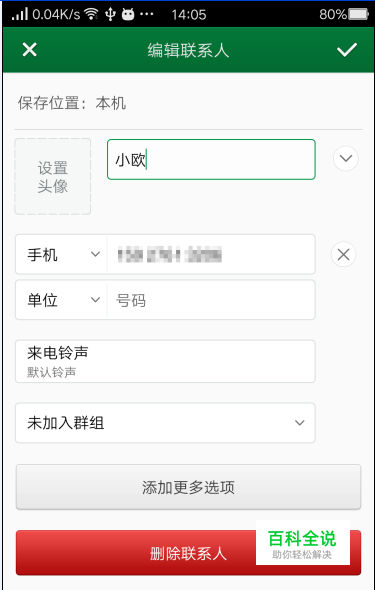Image resolution: width=375 pixels, height=590 pixels.
Task: Tap the signal strength bars icon
Action: tap(20, 14)
